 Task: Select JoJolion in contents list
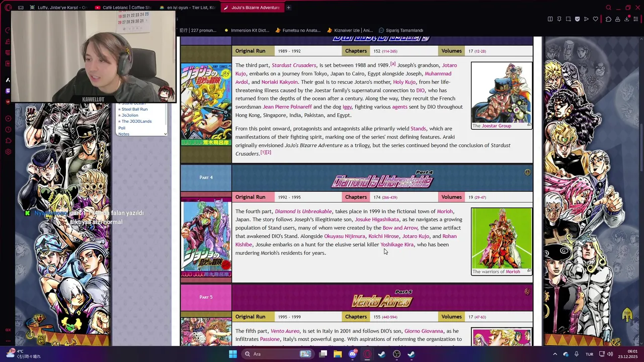(x=130, y=115)
